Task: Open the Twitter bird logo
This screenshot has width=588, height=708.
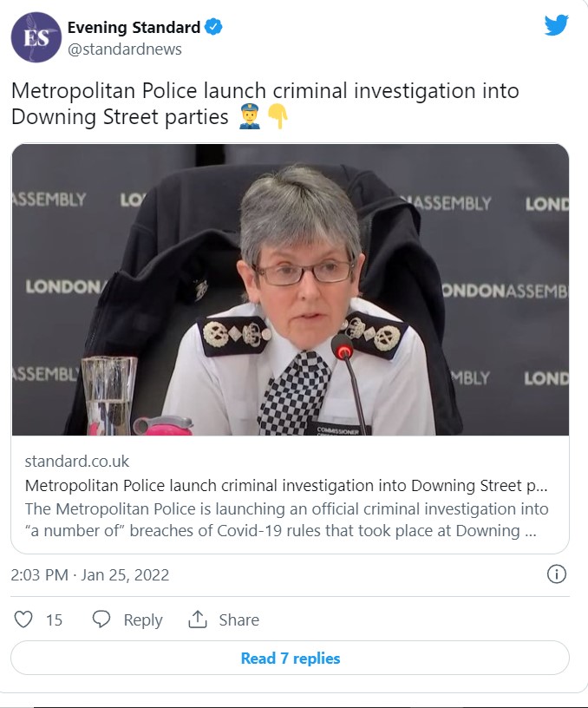Action: point(556,26)
